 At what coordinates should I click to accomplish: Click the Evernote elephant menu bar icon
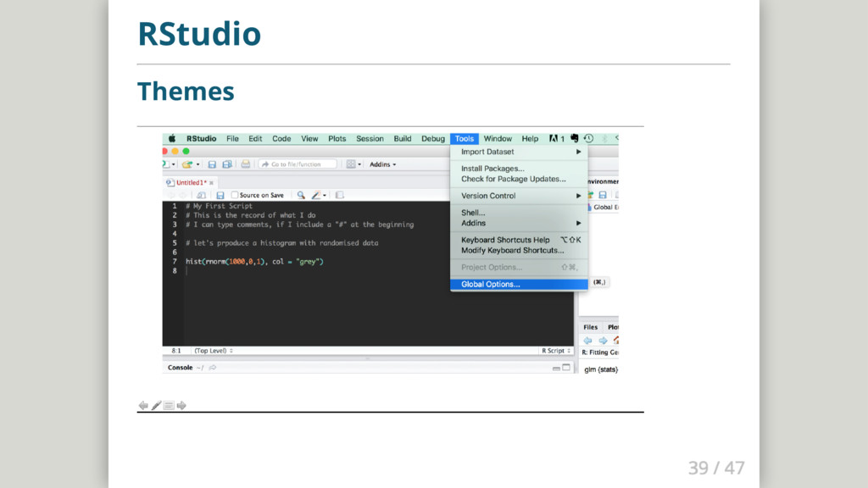(x=574, y=138)
